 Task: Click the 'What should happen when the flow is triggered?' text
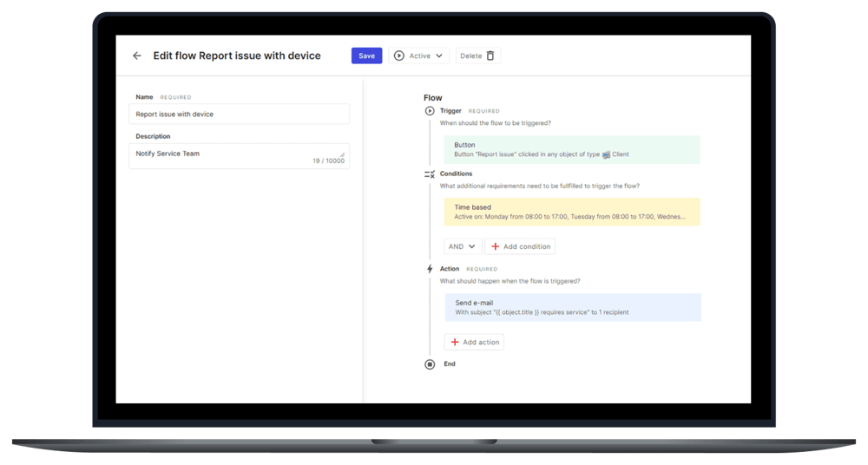point(510,281)
